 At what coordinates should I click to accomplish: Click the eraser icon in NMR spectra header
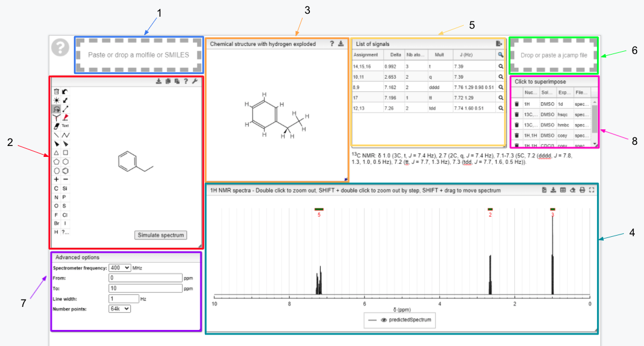[x=572, y=190]
